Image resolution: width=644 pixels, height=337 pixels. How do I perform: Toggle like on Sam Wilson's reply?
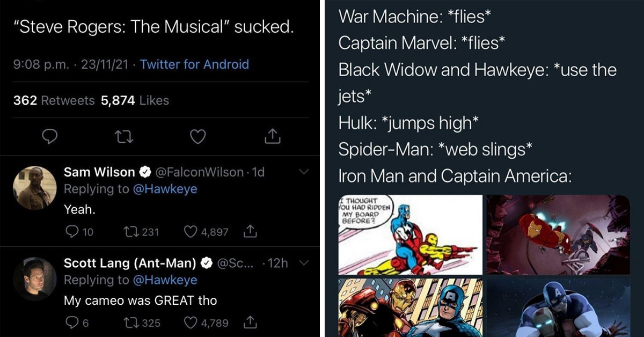pos(189,232)
